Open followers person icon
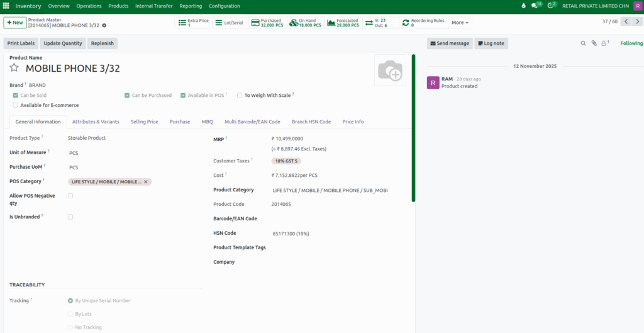The height and width of the screenshot is (333, 644). pos(604,43)
